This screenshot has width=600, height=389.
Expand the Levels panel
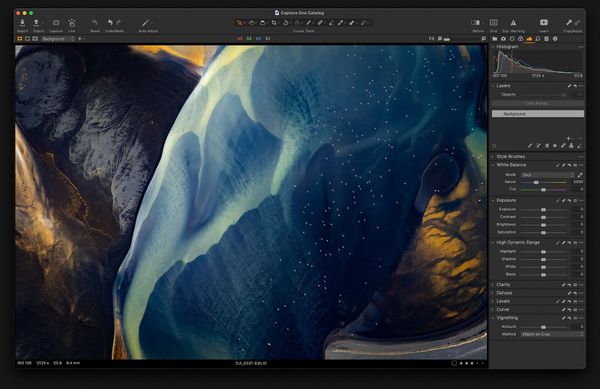point(493,302)
